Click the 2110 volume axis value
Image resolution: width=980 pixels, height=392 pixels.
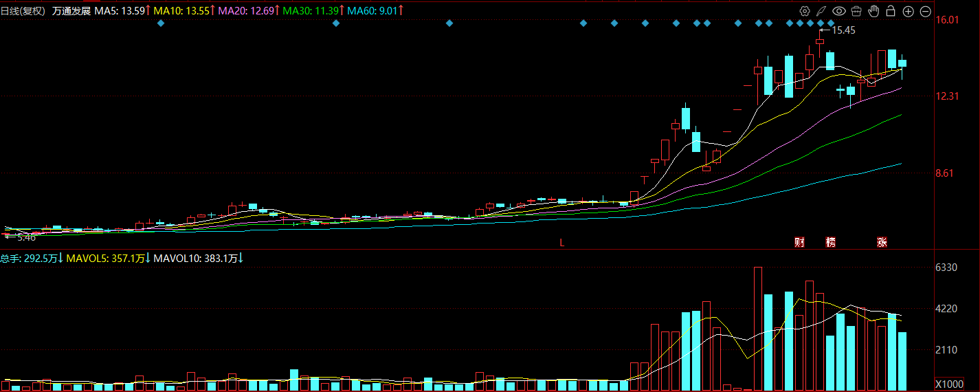[x=947, y=350]
